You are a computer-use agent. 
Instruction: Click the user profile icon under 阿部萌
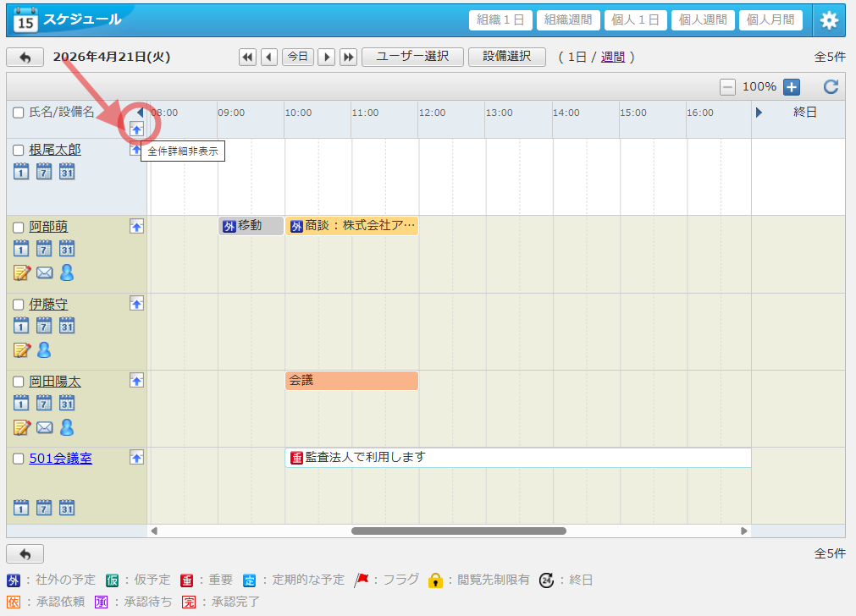(x=67, y=272)
